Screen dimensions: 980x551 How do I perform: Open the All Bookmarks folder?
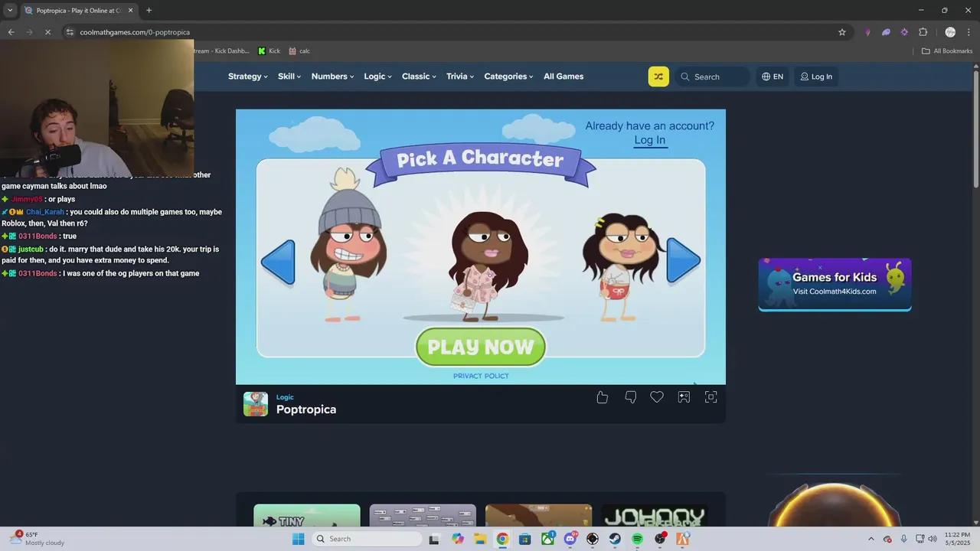tap(947, 51)
